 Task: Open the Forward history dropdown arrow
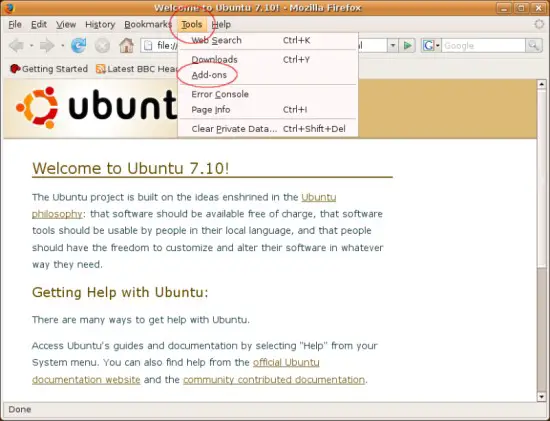[62, 46]
